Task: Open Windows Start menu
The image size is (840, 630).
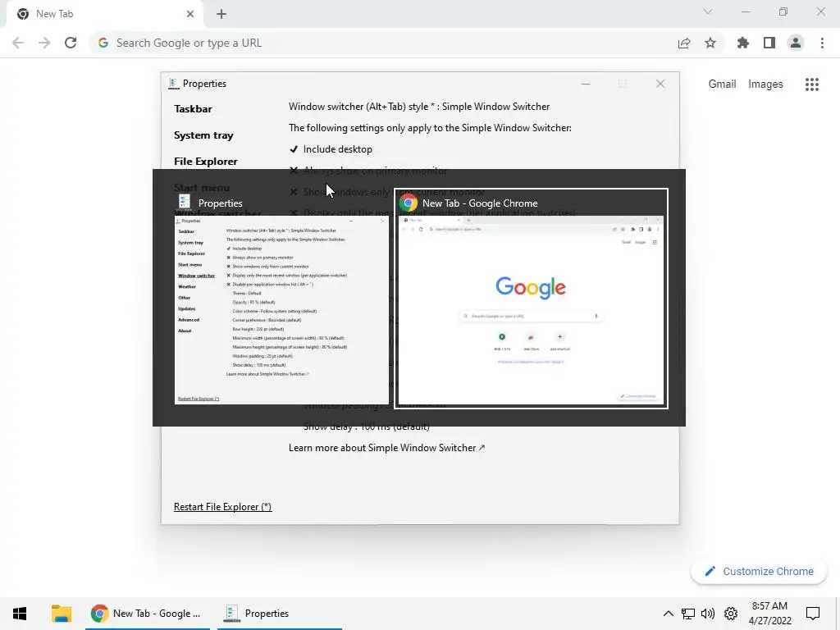Action: point(20,614)
